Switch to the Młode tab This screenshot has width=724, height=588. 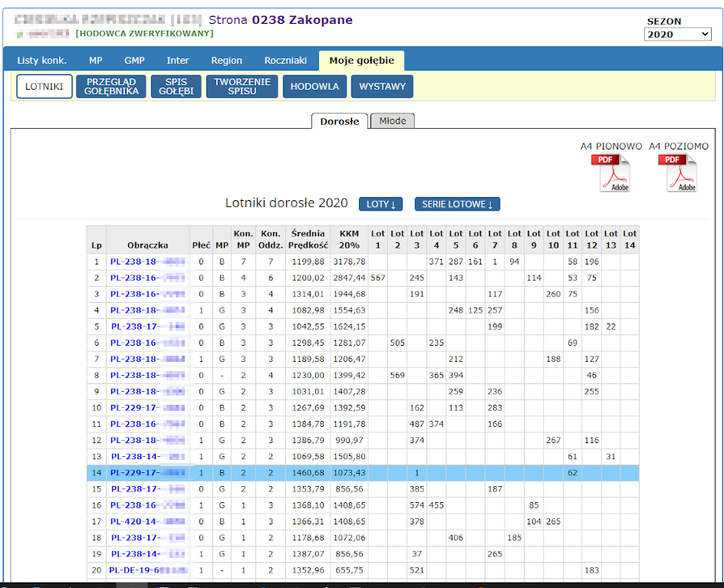(393, 121)
